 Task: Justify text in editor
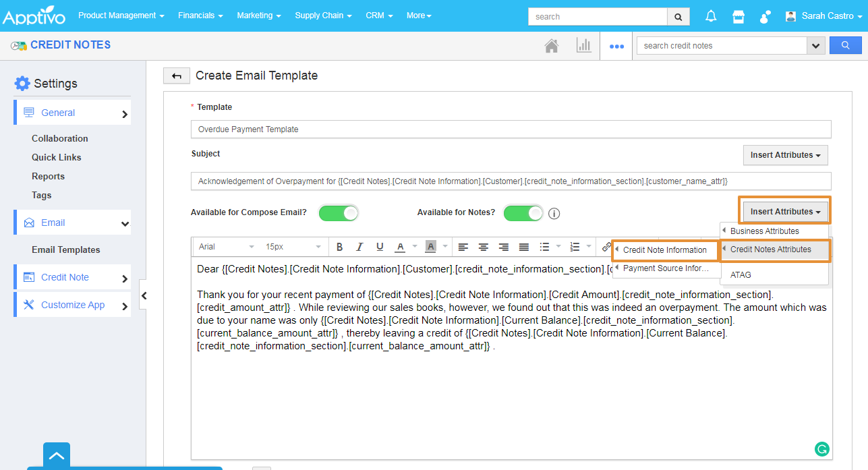[x=524, y=247]
